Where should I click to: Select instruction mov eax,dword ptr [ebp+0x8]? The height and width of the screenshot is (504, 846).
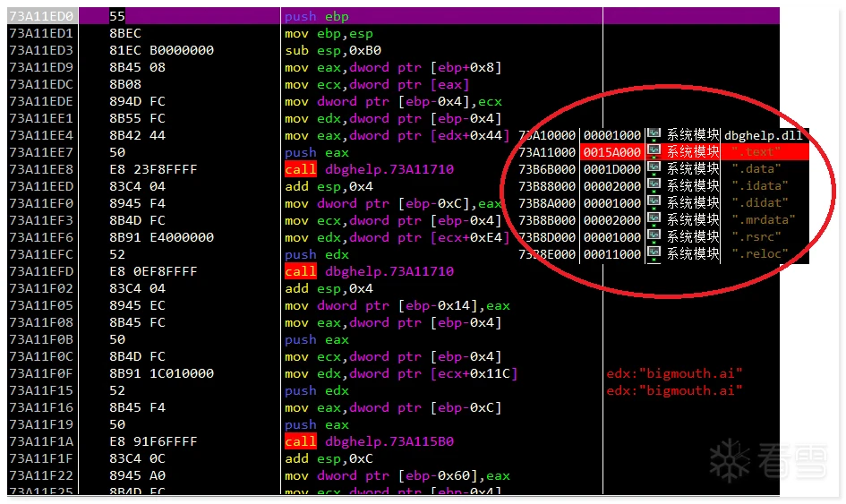pyautogui.click(x=393, y=67)
